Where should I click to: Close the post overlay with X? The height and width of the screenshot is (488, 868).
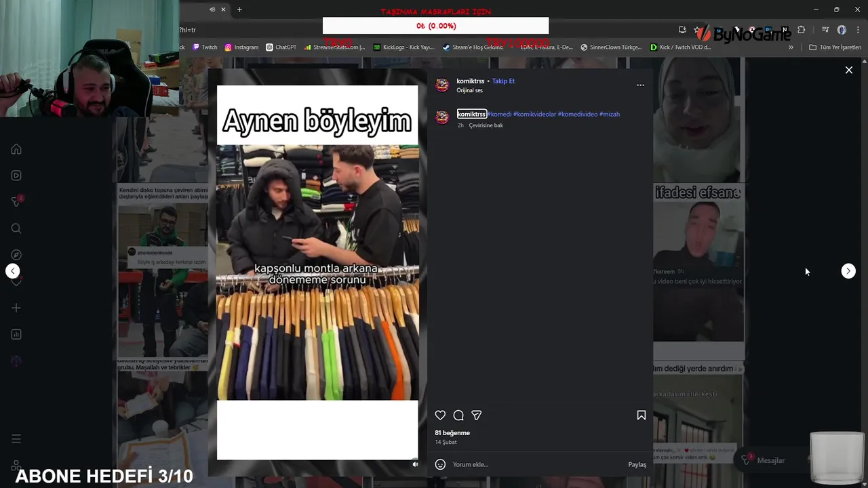(848, 70)
